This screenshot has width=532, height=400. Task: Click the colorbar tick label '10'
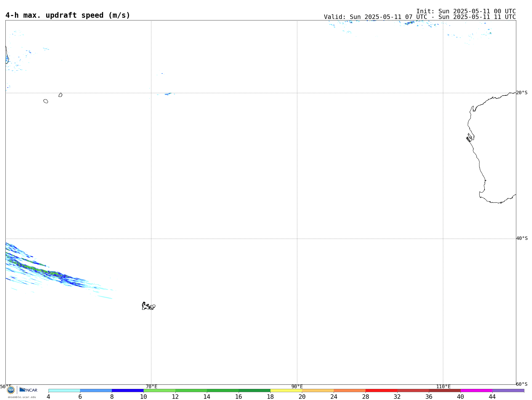pos(144,397)
